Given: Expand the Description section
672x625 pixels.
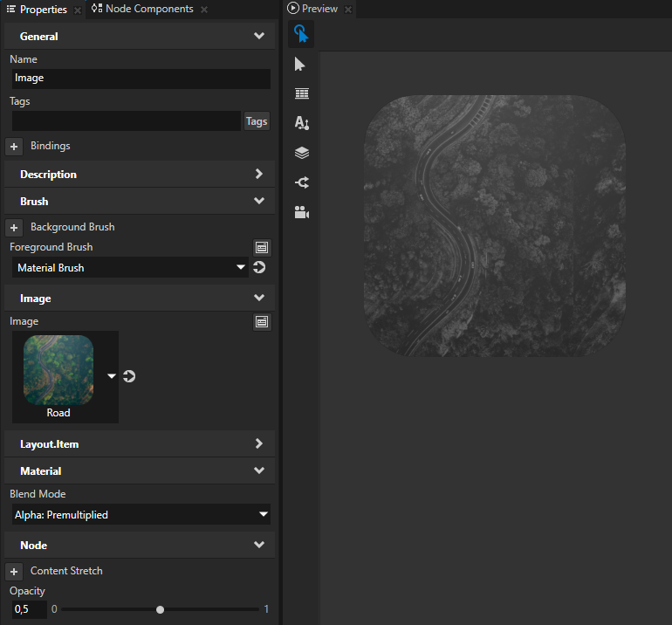Looking at the screenshot, I should click(x=140, y=175).
